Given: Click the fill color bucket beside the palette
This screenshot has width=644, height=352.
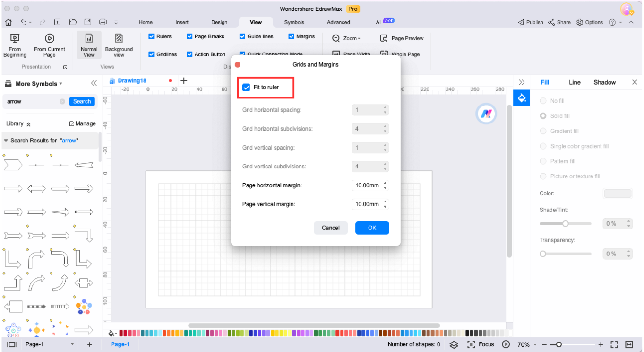Looking at the screenshot, I should (x=112, y=333).
